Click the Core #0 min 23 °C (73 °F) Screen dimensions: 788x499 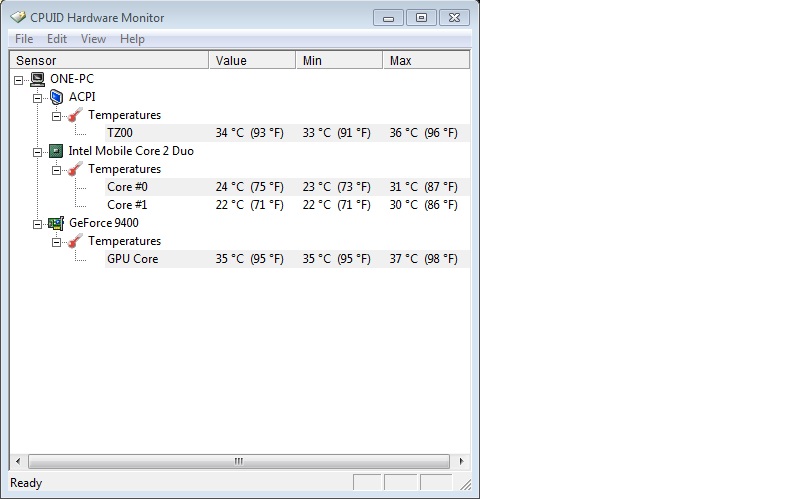tap(337, 187)
